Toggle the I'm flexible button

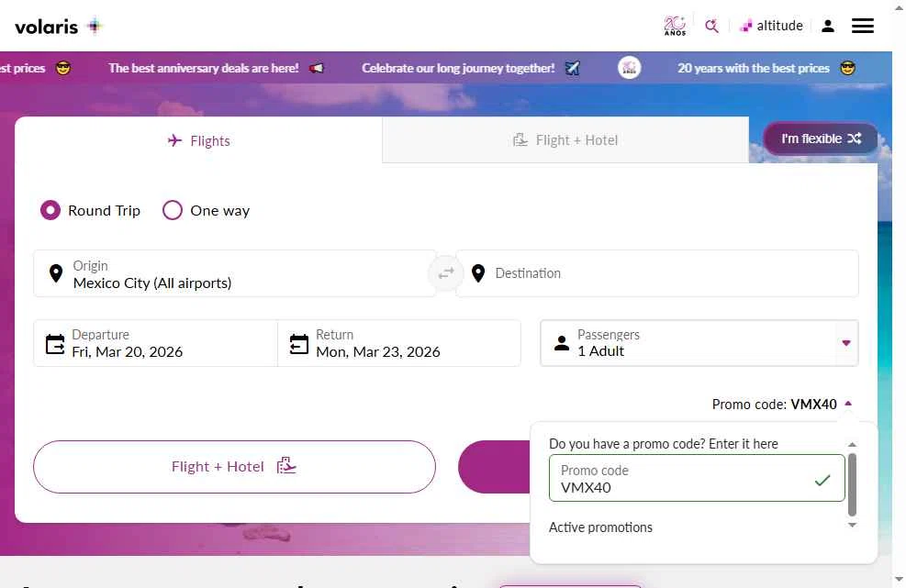pyautogui.click(x=821, y=139)
